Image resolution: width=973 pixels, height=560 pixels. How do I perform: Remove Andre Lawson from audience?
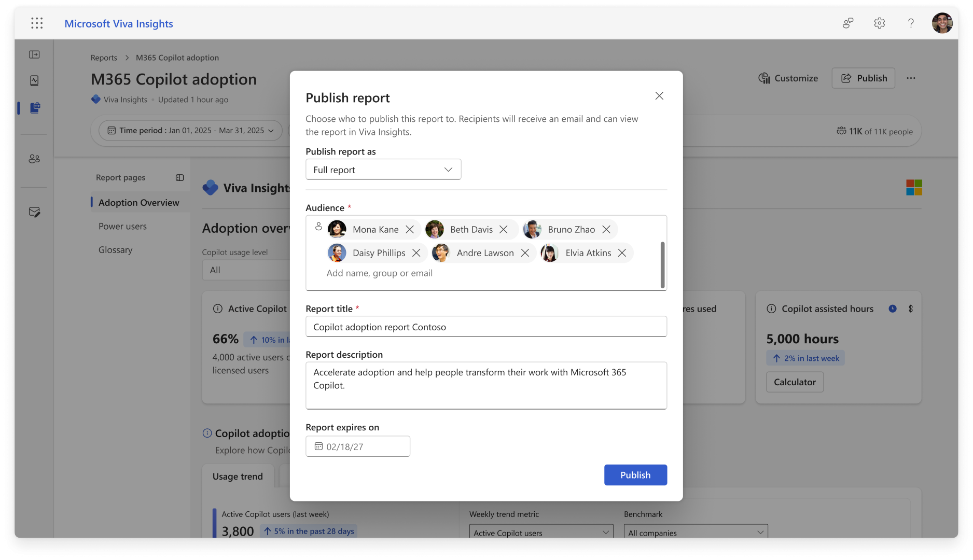click(x=525, y=253)
